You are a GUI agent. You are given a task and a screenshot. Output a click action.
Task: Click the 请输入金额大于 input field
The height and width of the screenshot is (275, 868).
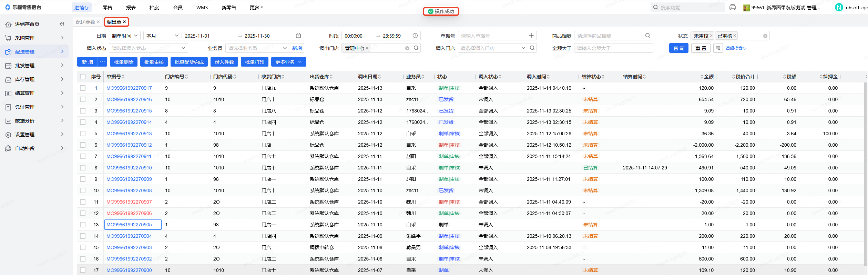pyautogui.click(x=613, y=48)
